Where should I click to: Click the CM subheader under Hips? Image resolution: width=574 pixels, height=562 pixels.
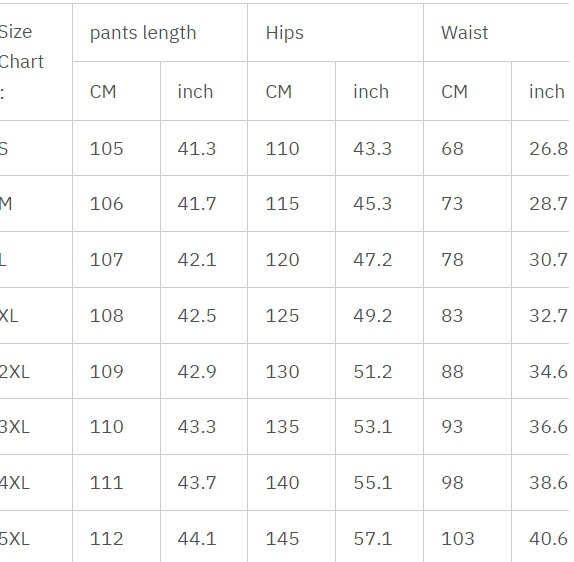click(x=279, y=92)
